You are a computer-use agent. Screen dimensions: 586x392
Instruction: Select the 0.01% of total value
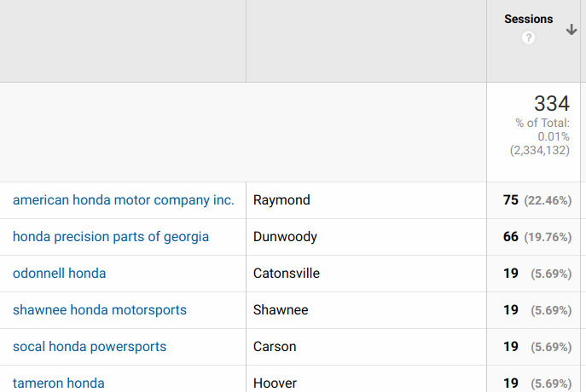554,136
